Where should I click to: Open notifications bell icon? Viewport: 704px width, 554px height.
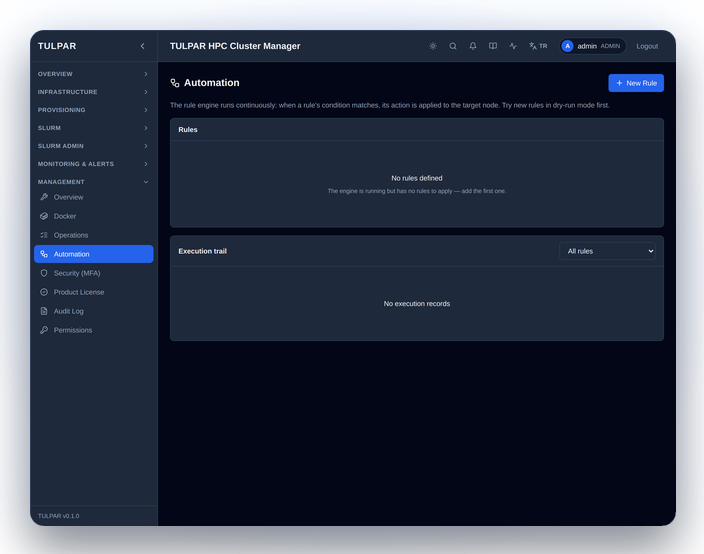473,46
